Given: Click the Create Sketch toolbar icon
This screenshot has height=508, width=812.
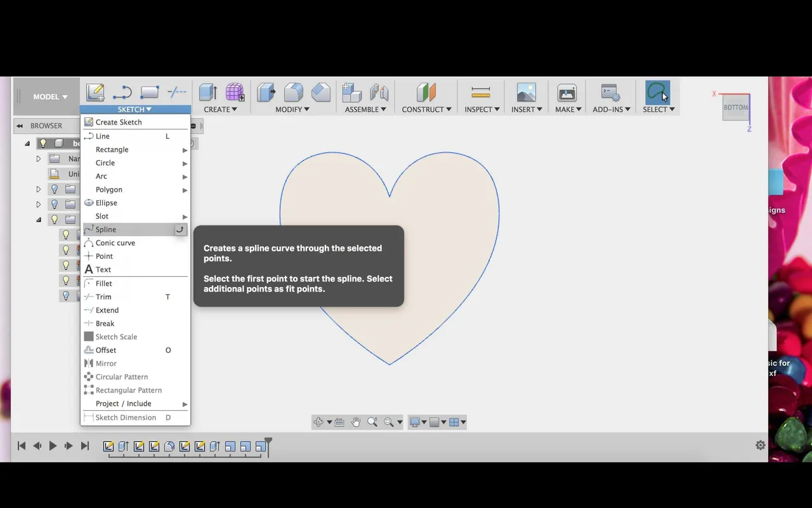Looking at the screenshot, I should [x=95, y=93].
